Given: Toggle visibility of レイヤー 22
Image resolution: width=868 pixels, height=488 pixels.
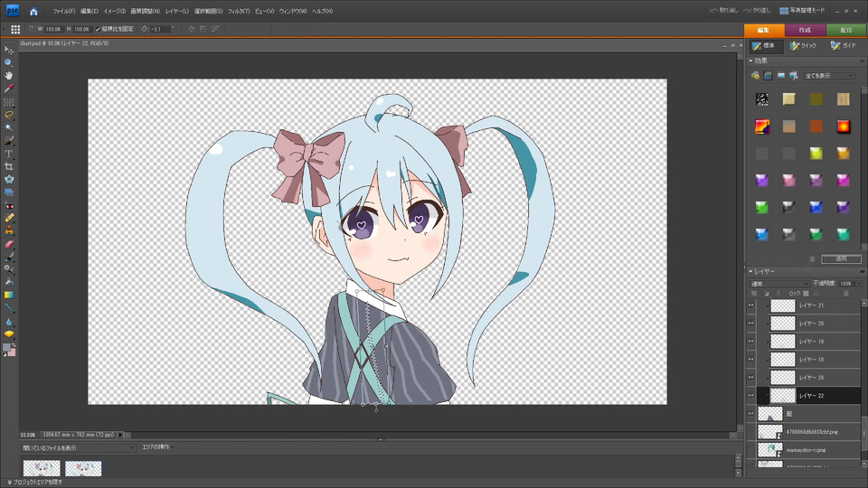Looking at the screenshot, I should point(750,396).
